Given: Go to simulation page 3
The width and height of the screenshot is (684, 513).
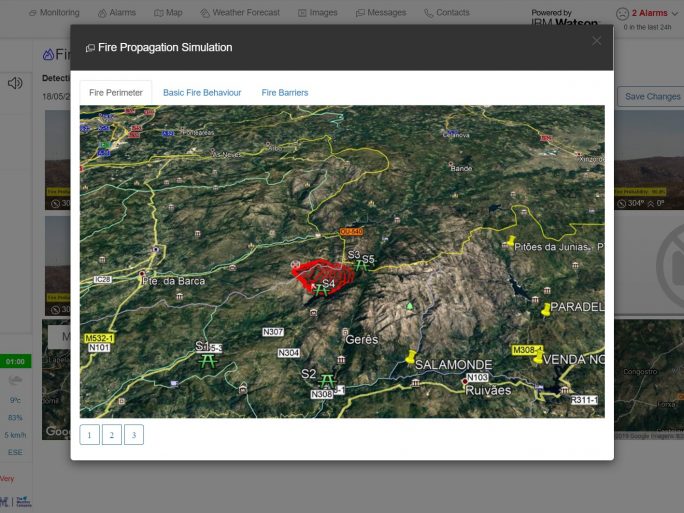Looking at the screenshot, I should tap(134, 435).
